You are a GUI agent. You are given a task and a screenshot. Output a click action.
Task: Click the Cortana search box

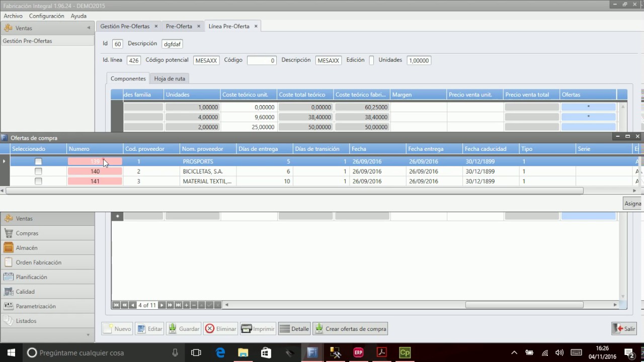(x=103, y=353)
